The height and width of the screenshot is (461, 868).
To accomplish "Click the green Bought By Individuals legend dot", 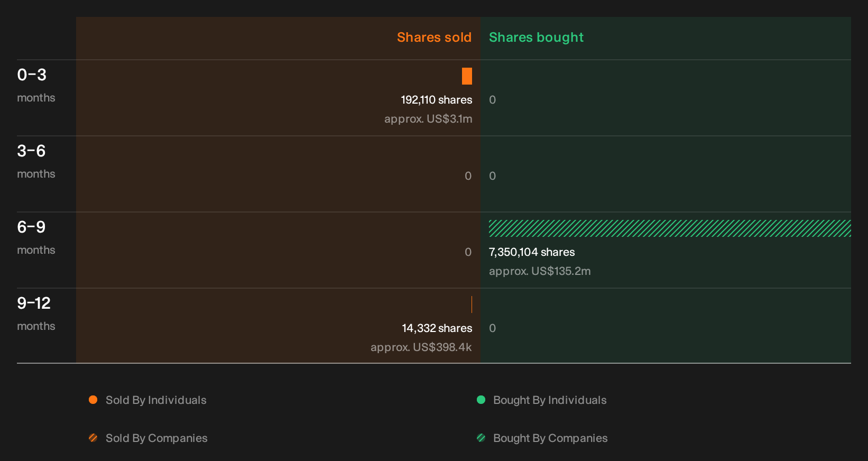I will pyautogui.click(x=481, y=400).
